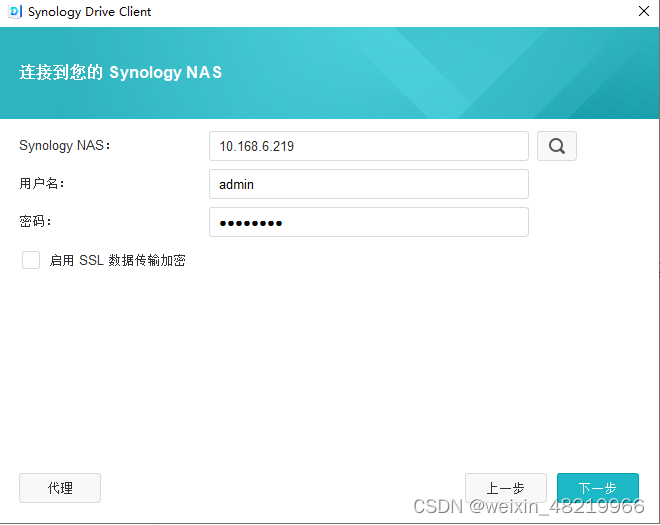Click the 密码 label
Viewport: 660px width, 525px height.
[35, 221]
